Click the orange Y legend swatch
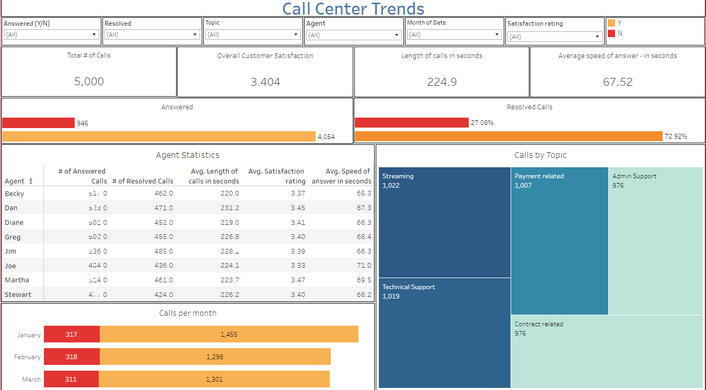The width and height of the screenshot is (706, 390). (611, 23)
